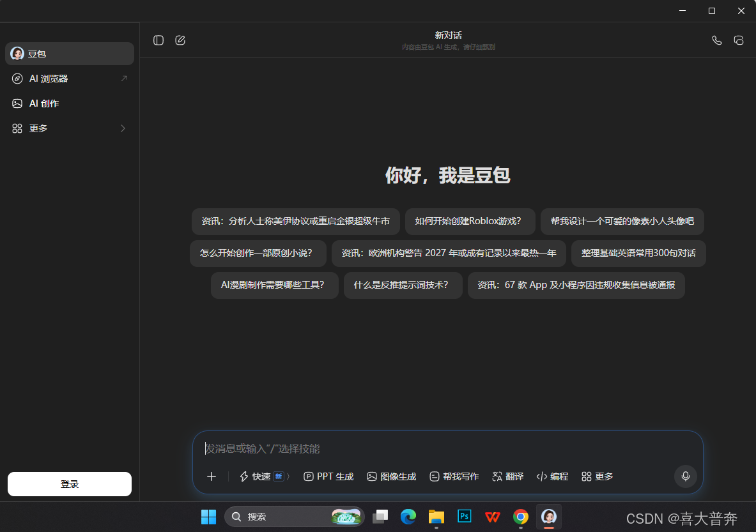Click the taskbar 搜索 box
The width and height of the screenshot is (756, 532).
point(294,517)
